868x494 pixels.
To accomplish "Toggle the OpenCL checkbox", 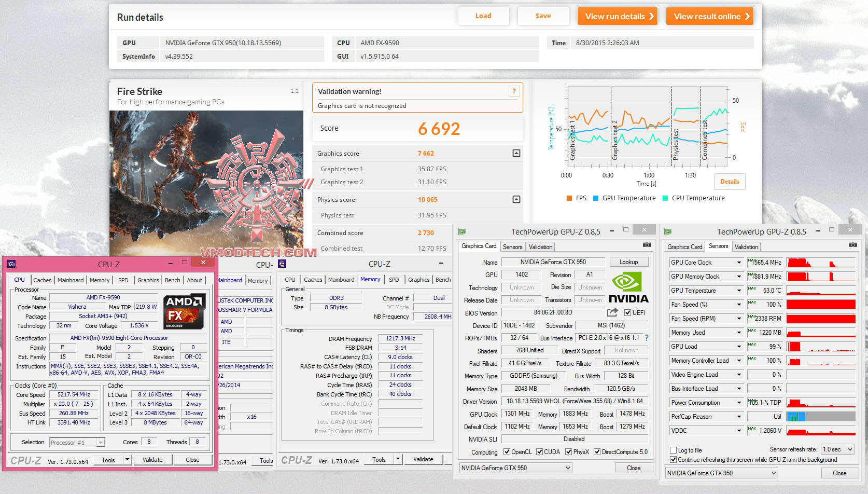I will [507, 452].
